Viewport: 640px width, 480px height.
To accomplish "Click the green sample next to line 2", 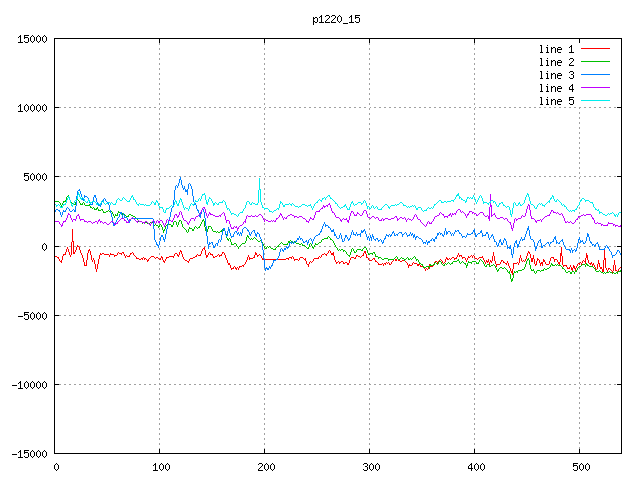I will click(595, 62).
